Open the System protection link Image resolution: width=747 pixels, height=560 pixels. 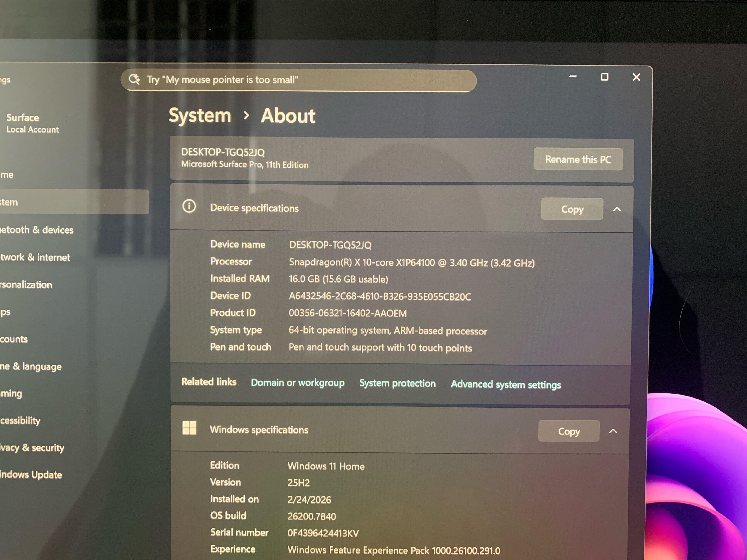pyautogui.click(x=397, y=383)
